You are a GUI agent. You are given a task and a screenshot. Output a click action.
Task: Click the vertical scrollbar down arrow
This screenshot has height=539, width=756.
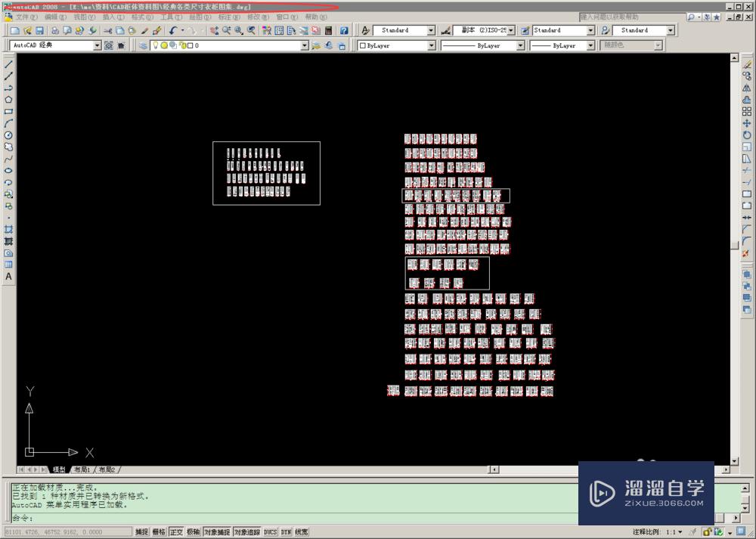point(734,461)
